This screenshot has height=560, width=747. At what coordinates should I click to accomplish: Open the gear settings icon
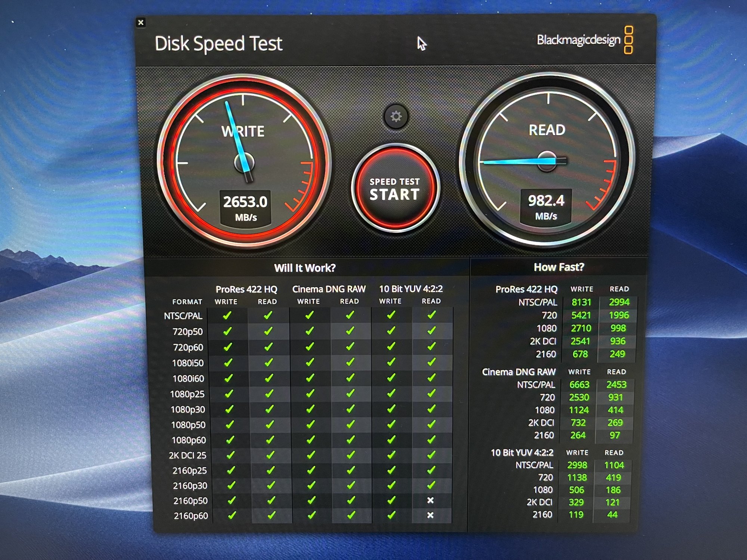pos(396,116)
